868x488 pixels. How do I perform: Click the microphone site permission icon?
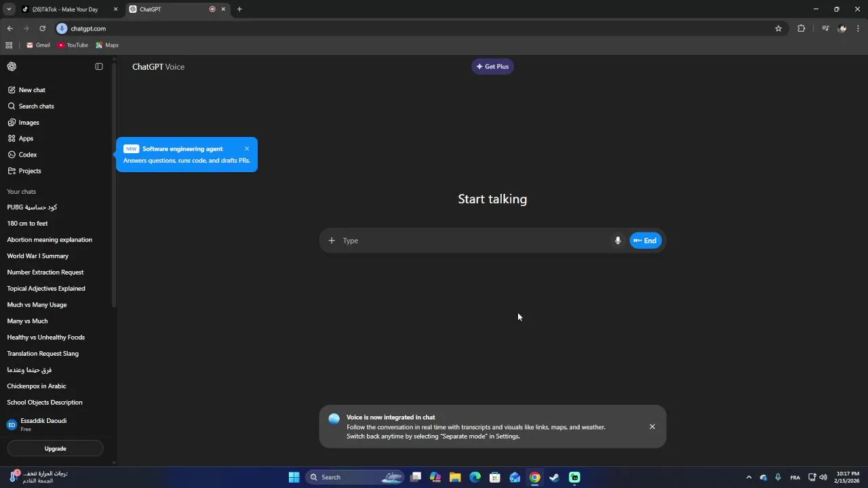[62, 28]
